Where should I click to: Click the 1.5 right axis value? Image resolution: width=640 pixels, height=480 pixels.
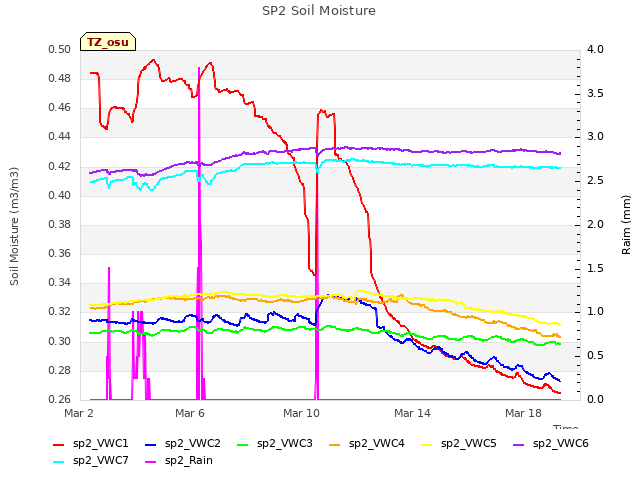[595, 268]
